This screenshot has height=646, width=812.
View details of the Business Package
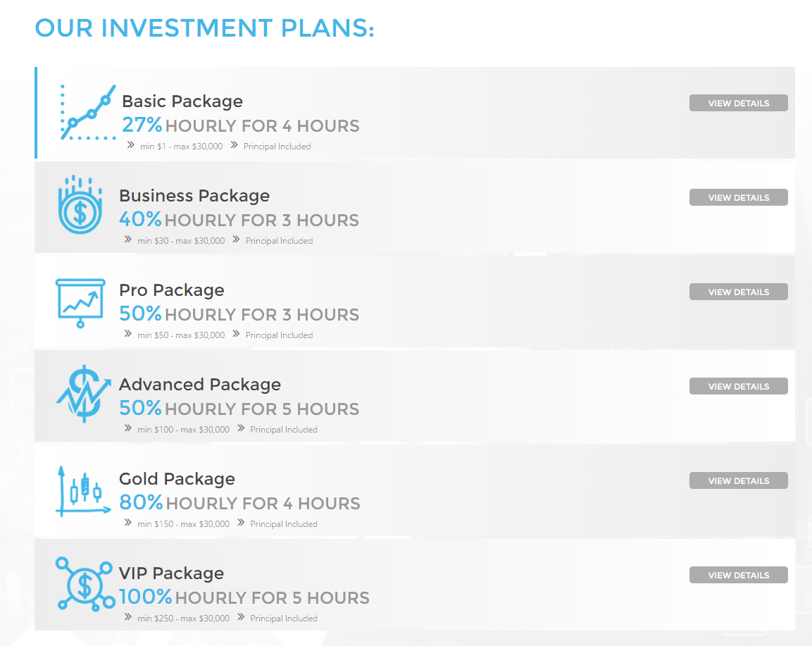coord(738,198)
